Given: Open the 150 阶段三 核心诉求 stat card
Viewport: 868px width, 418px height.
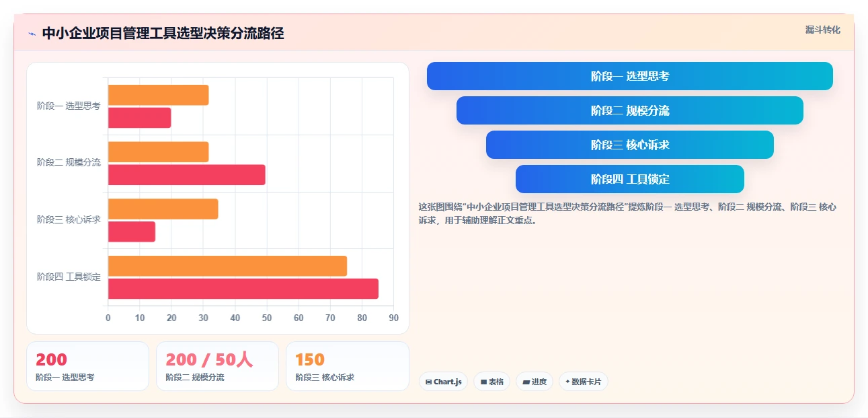Looking at the screenshot, I should coord(348,366).
